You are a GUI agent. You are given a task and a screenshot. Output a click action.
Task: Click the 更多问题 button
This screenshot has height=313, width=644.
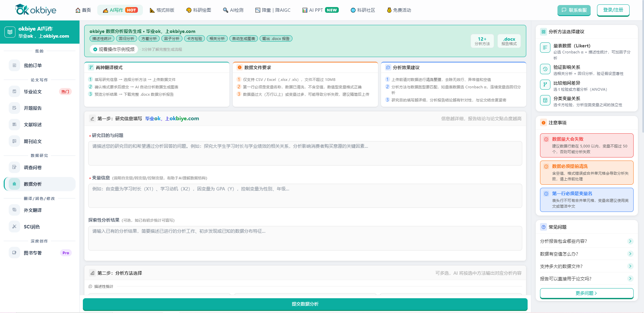tap(587, 293)
